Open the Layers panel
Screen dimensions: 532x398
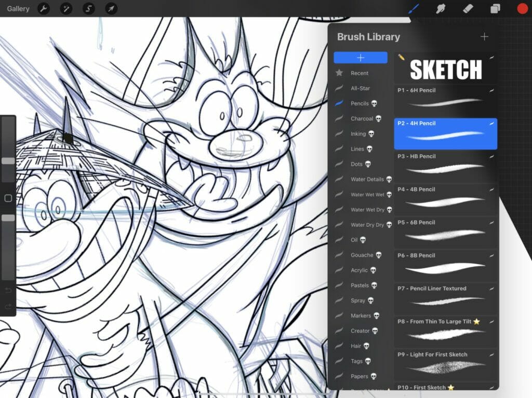click(495, 8)
